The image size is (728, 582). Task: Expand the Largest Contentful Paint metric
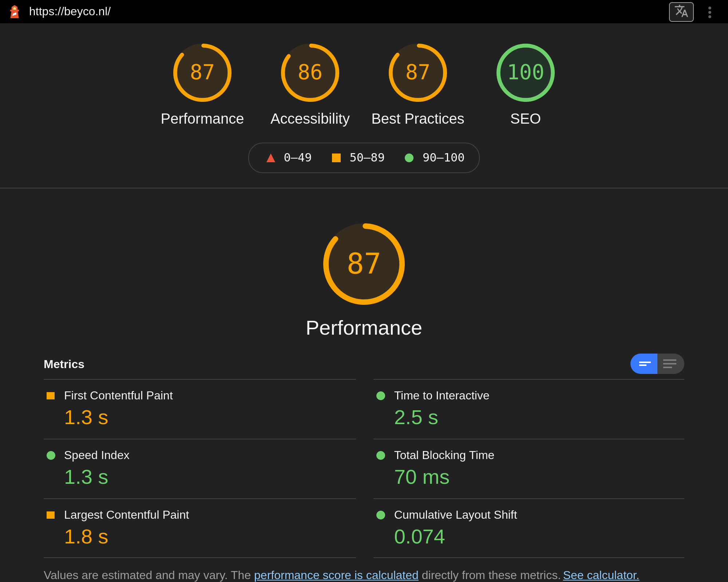[126, 515]
